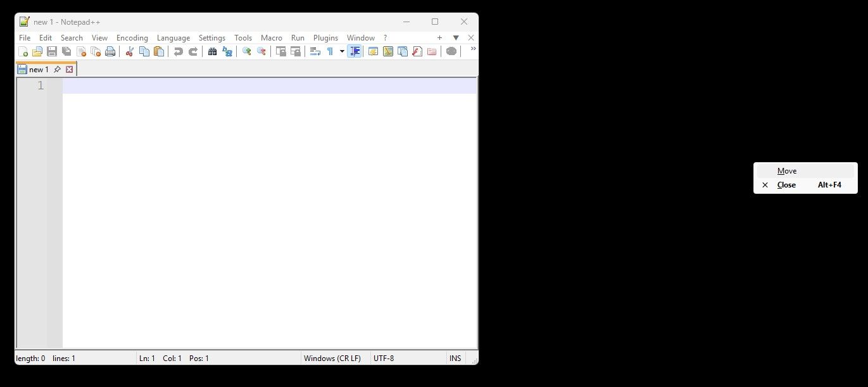868x387 pixels.
Task: Open the down-triangle document list dropdown
Action: point(456,38)
